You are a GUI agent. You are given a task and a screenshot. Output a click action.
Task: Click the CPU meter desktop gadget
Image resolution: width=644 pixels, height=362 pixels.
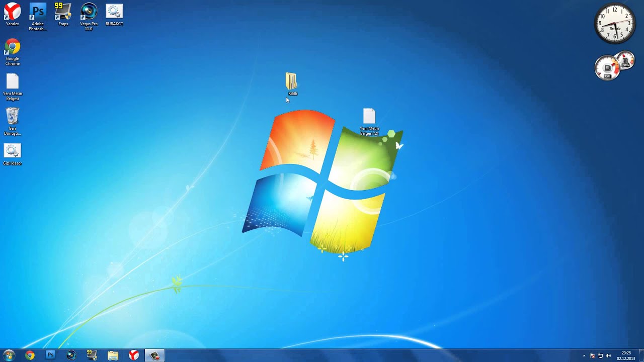click(614, 66)
